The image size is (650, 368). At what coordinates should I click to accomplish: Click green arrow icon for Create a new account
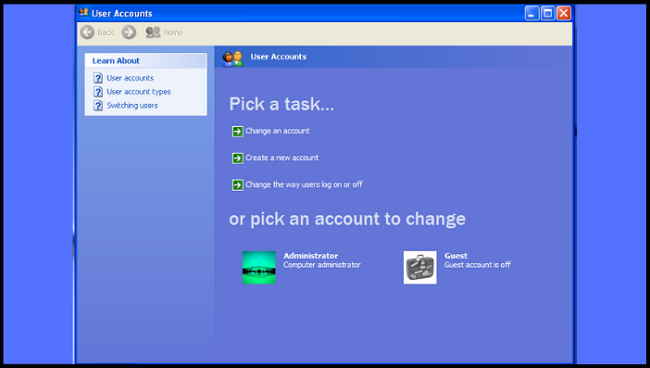click(238, 158)
